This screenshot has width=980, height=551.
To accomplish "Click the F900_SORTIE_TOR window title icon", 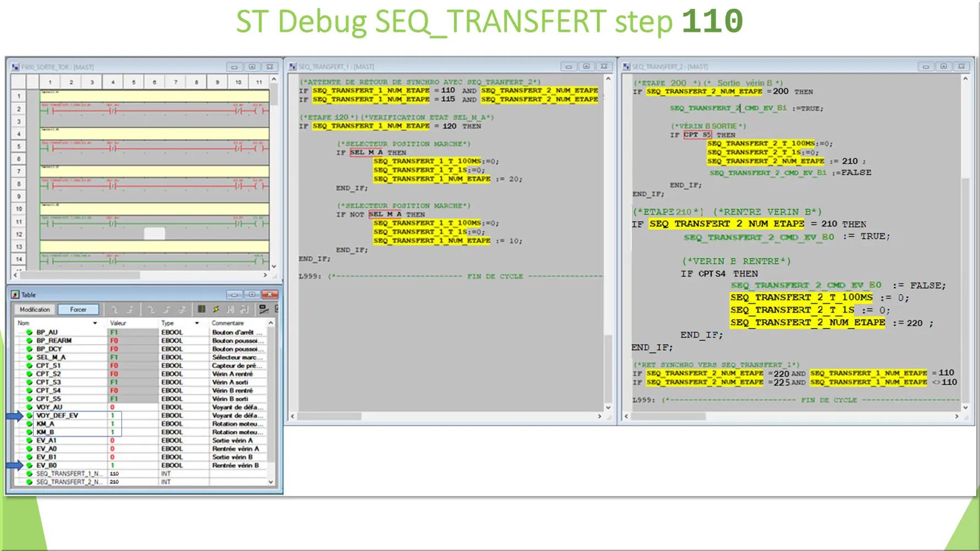I will click(15, 66).
